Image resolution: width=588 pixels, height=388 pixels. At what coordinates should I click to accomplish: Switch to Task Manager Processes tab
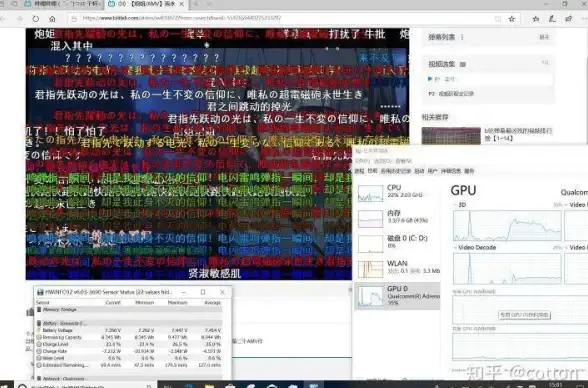pyautogui.click(x=359, y=171)
